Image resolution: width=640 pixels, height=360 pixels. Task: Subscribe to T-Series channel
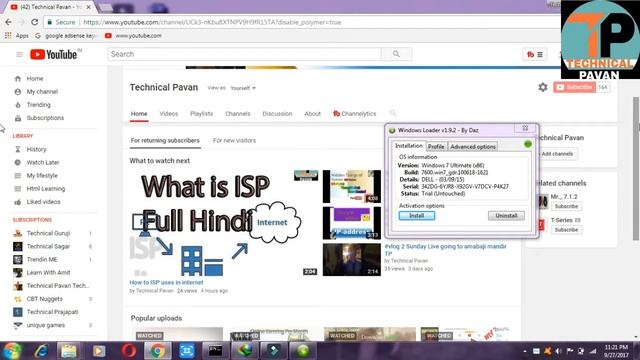tap(566, 230)
